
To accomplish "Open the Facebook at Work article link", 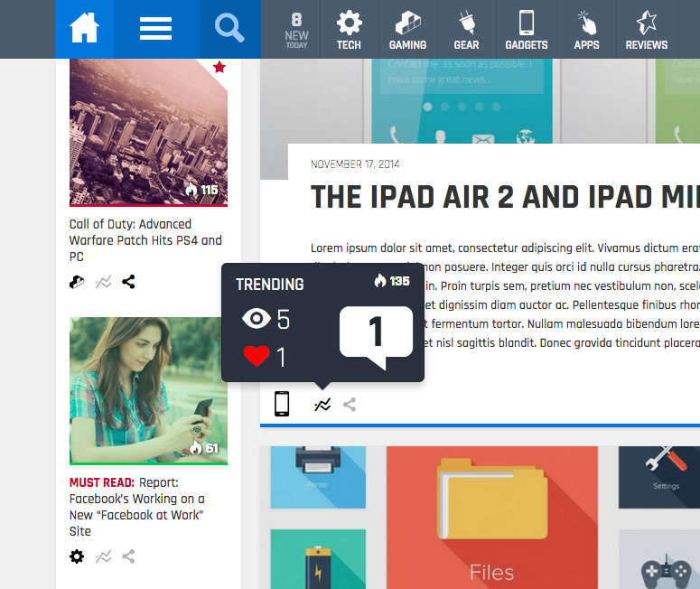I will point(137,507).
